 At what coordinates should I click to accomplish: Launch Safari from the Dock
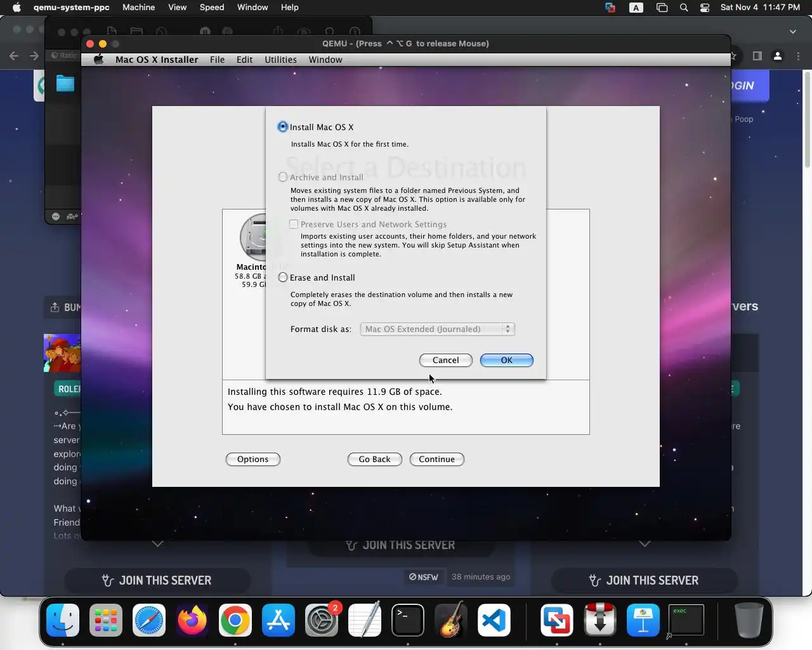pyautogui.click(x=149, y=620)
